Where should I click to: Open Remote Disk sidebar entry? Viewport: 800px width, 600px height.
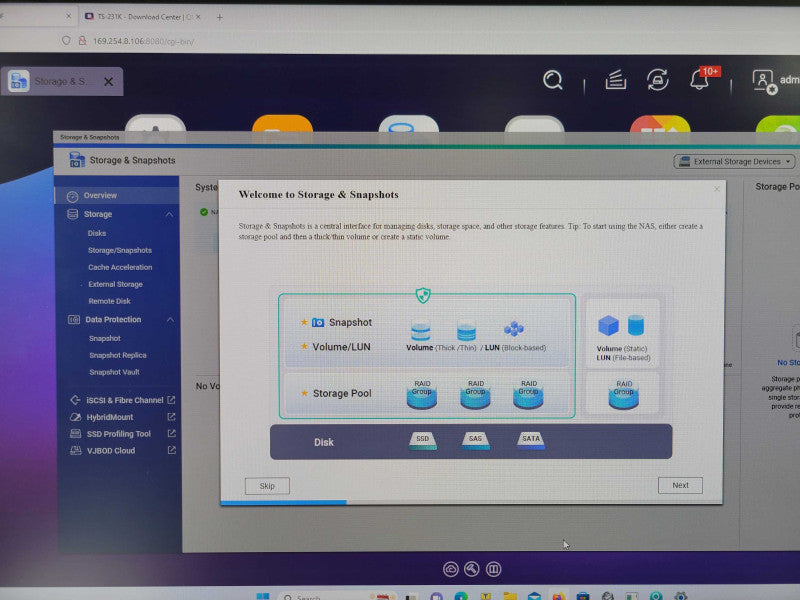pyautogui.click(x=109, y=301)
